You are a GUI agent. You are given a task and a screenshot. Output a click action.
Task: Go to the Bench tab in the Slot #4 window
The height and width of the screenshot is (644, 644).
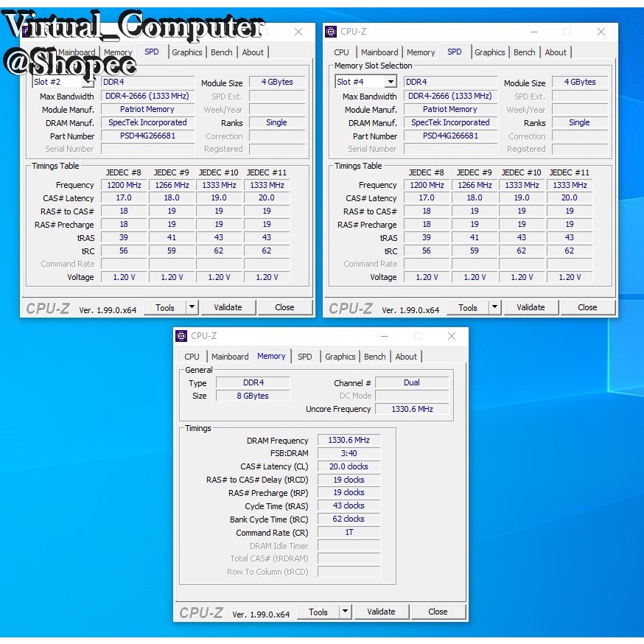click(524, 52)
